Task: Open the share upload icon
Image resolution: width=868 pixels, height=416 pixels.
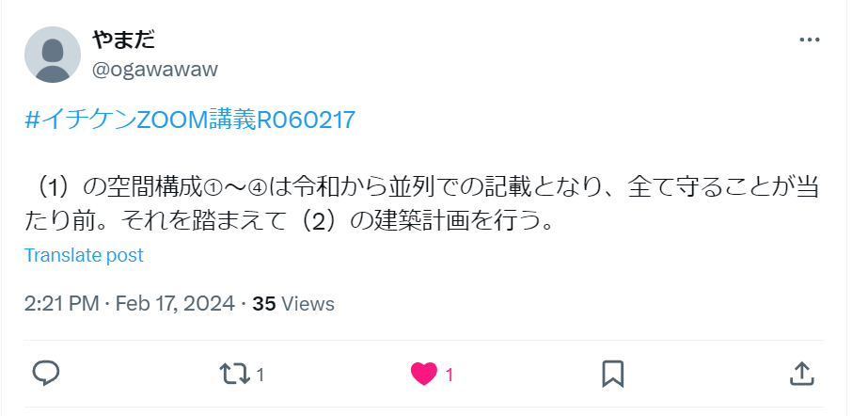Action: point(801,374)
